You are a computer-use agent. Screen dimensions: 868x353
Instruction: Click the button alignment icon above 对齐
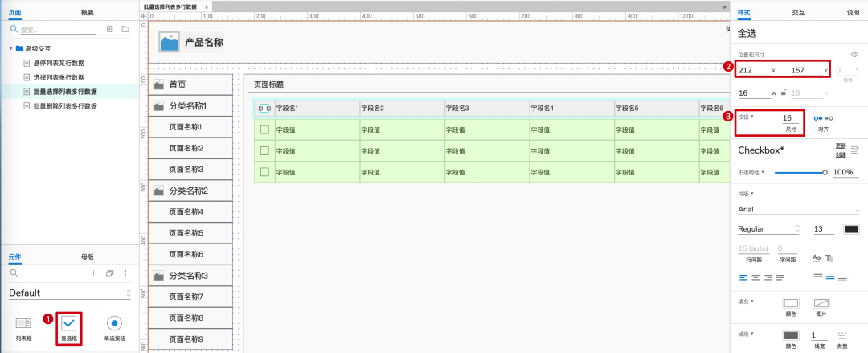823,118
